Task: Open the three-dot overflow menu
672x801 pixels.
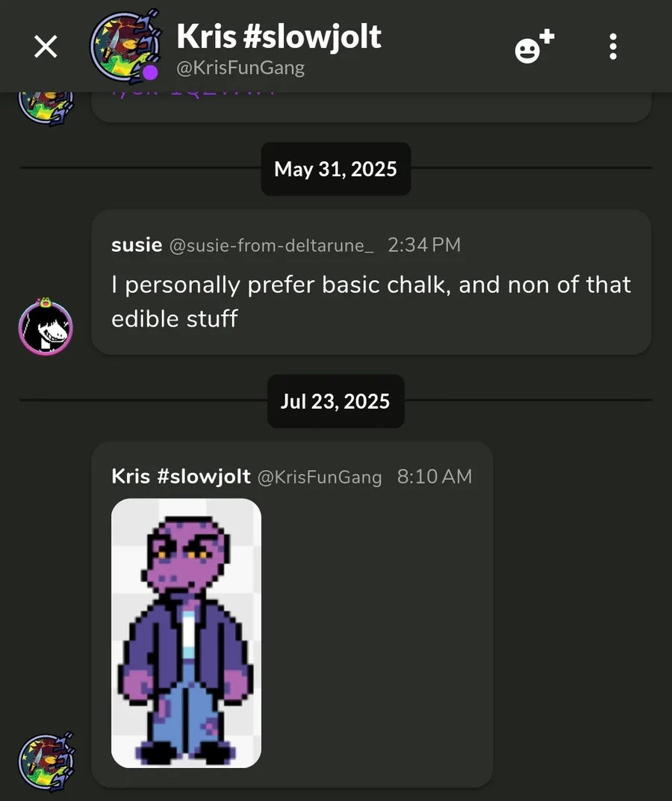Action: [613, 46]
